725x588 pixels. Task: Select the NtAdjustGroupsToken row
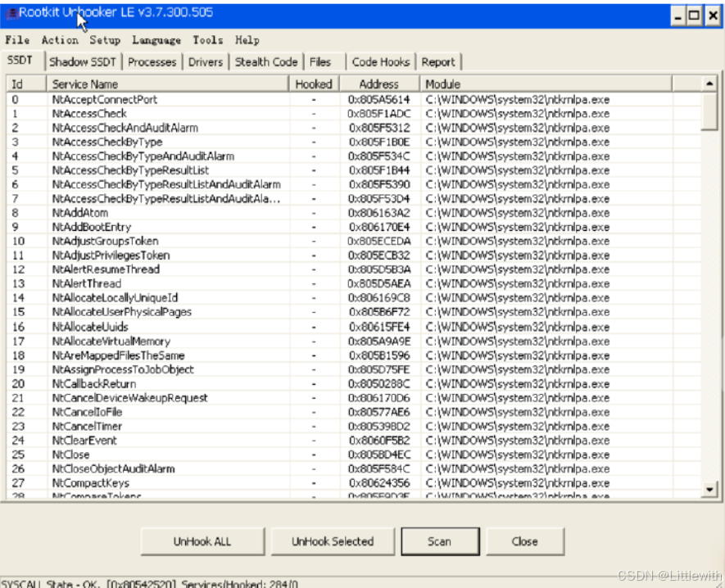coord(354,242)
